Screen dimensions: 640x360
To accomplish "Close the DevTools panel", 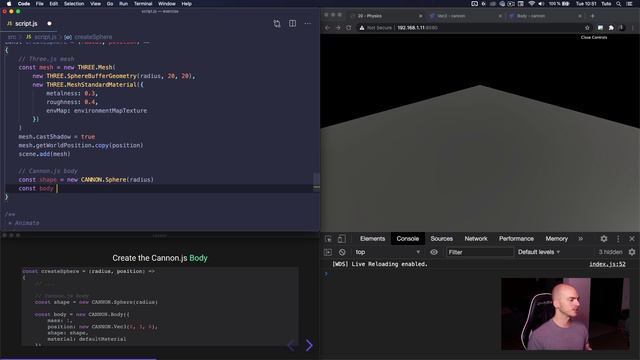I will [x=632, y=239].
